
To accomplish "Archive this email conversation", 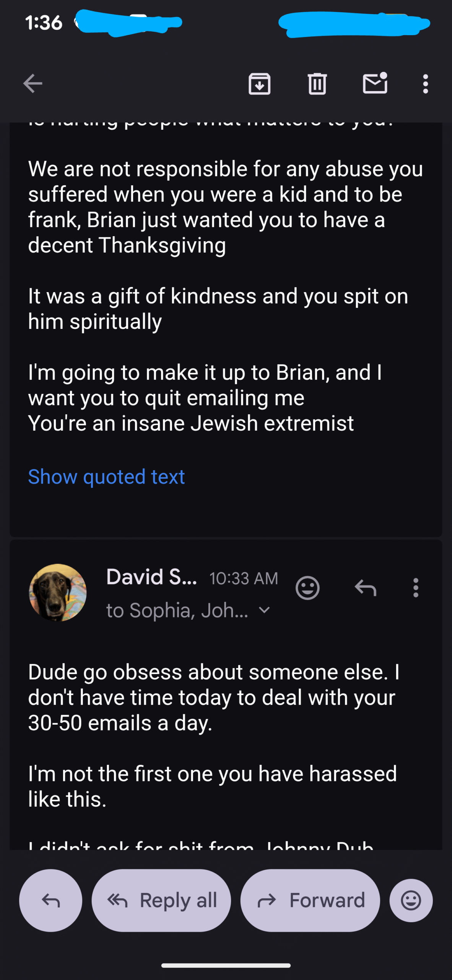I will coord(259,83).
